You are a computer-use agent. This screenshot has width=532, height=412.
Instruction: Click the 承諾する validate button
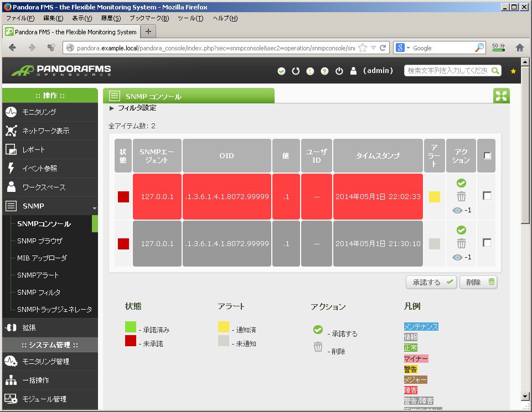(x=432, y=282)
